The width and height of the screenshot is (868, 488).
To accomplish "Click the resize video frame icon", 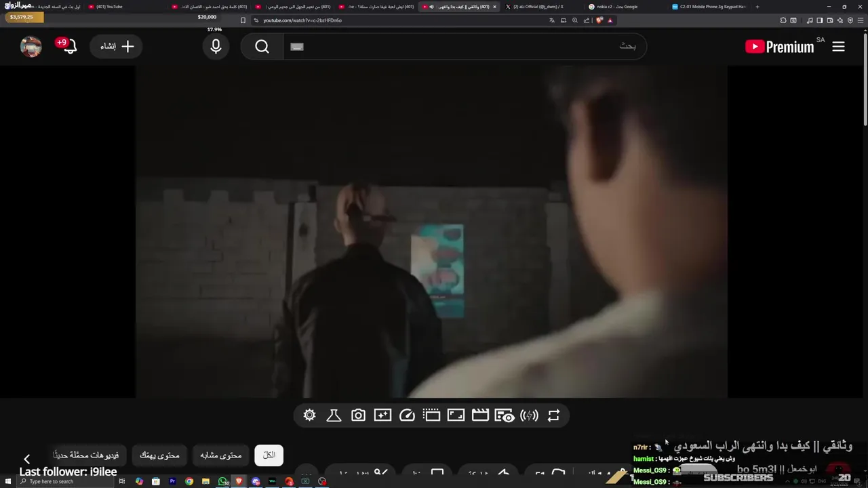I will coord(456,415).
